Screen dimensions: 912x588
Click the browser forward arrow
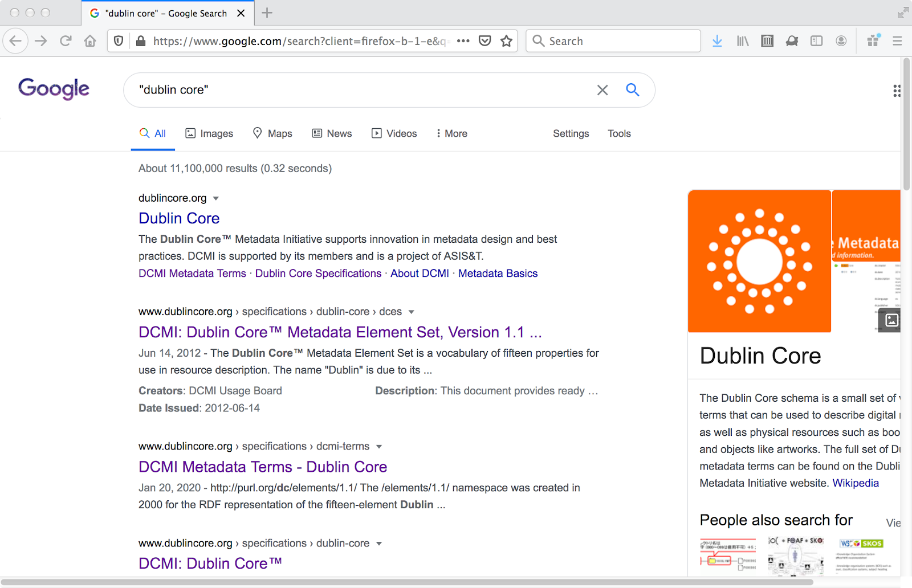[x=41, y=41]
